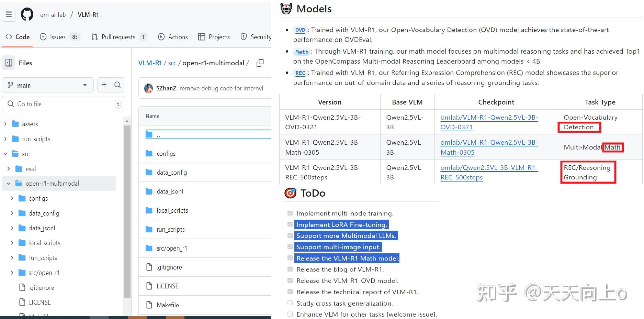The width and height of the screenshot is (644, 319).
Task: Click the search files magnifier icon
Action: [x=117, y=85]
